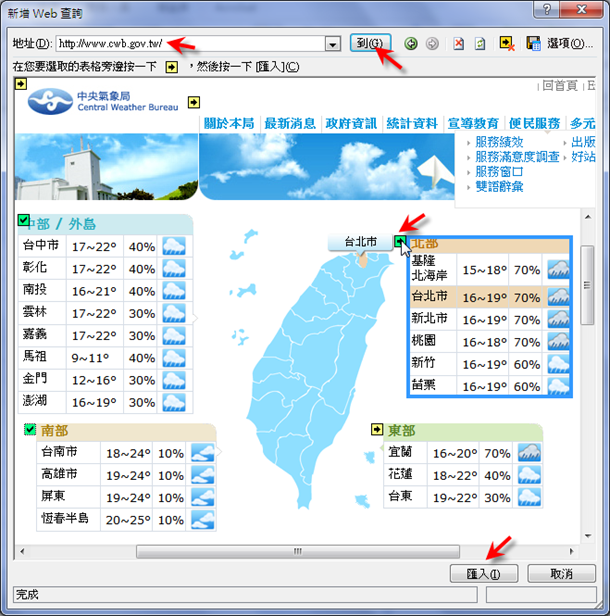The image size is (610, 616).
Task: Click the weather icon in 馬祖 row
Action: tap(174, 358)
